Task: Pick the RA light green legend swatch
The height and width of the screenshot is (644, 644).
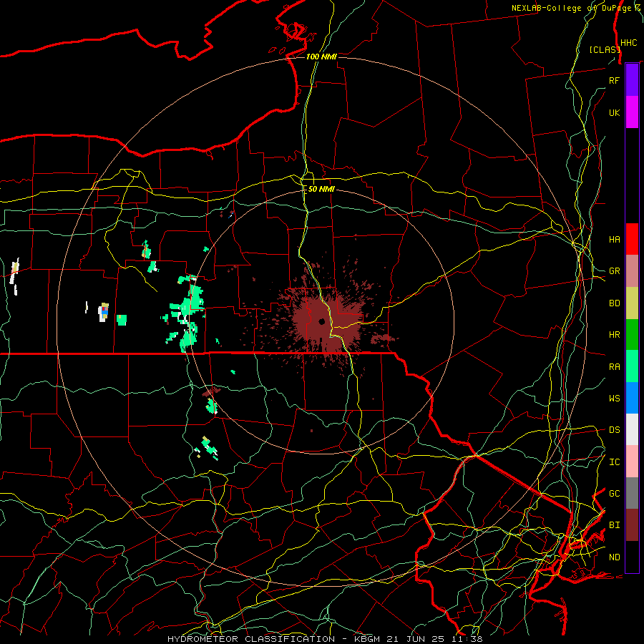Action: click(632, 366)
